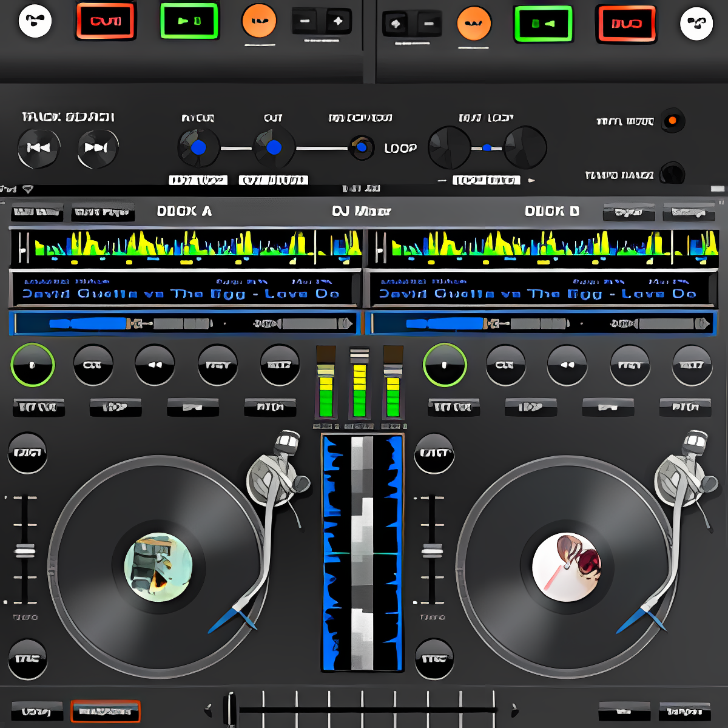
Task: Click the green play button on right deck
Action: tap(543, 24)
